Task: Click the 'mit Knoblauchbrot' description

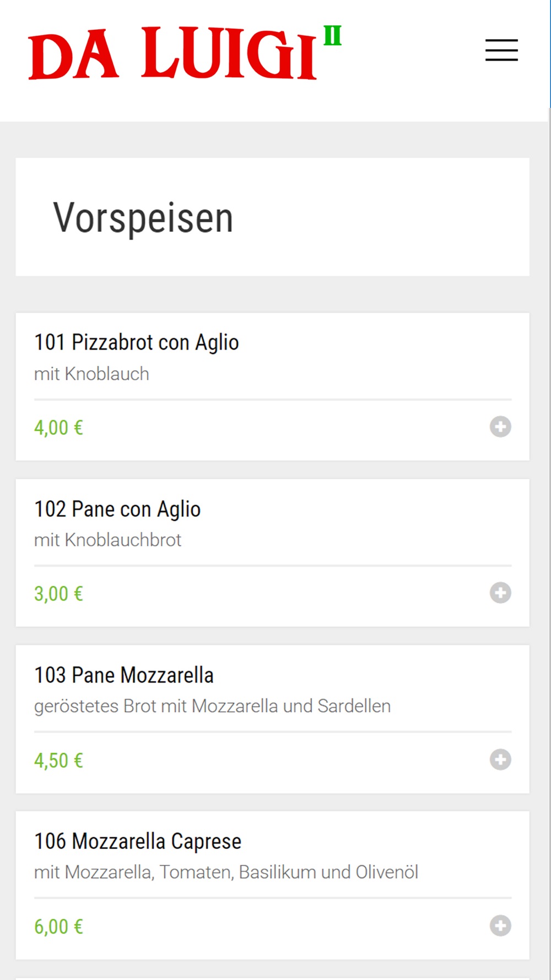Action: [107, 540]
